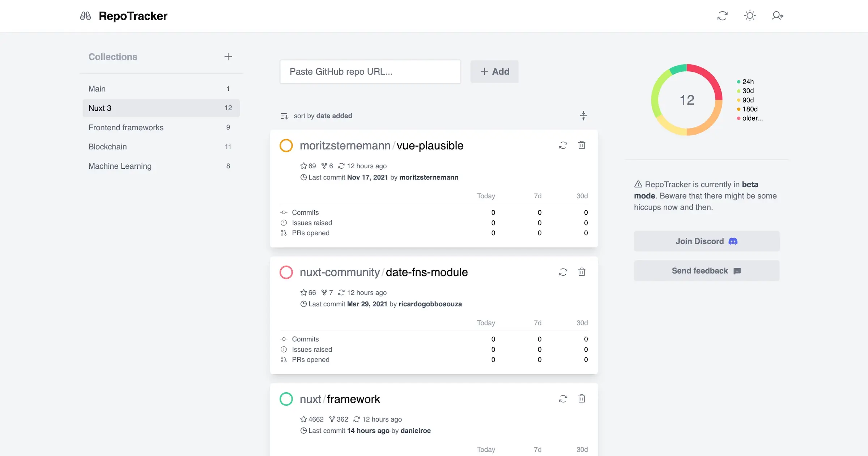Change sort order using the sort icon
This screenshot has height=456, width=868.
pos(284,116)
